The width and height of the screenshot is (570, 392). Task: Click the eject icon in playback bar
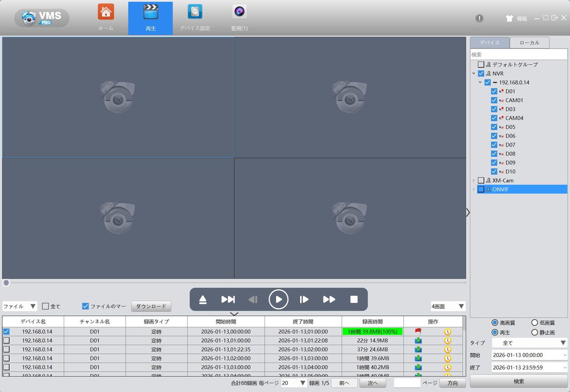click(x=203, y=299)
